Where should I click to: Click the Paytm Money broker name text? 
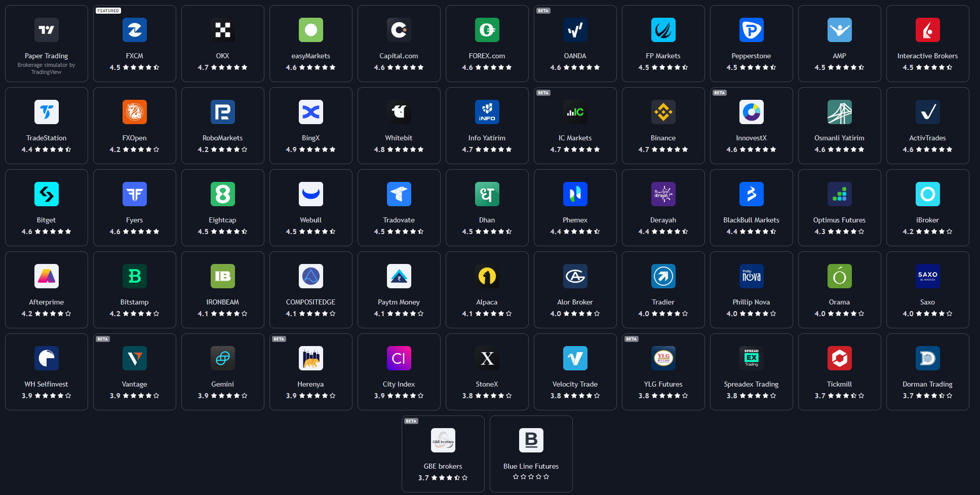399,302
